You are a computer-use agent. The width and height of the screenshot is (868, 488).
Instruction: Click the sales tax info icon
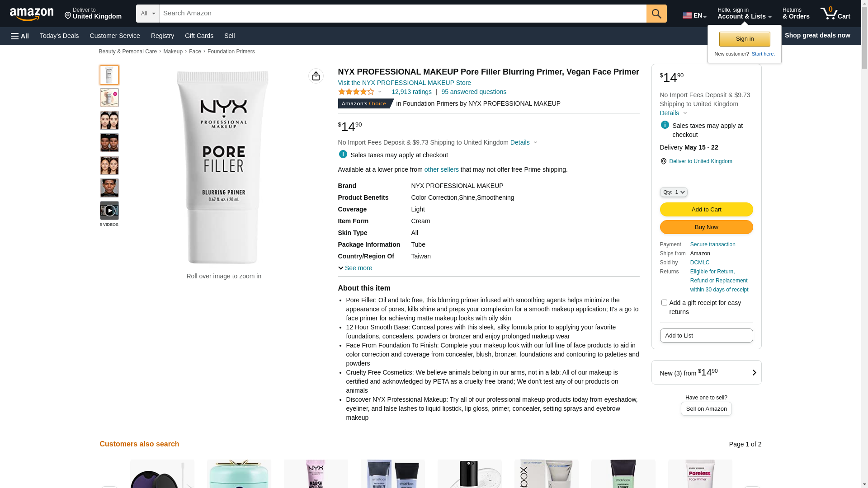click(x=343, y=155)
